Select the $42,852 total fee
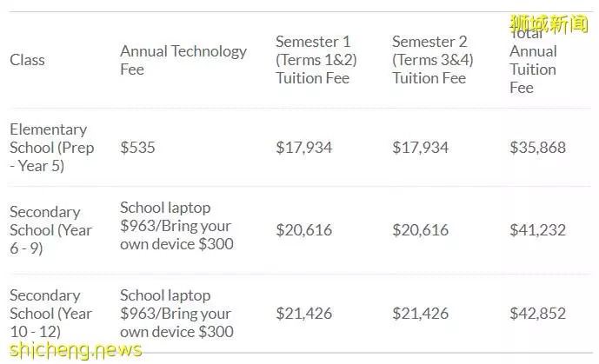The width and height of the screenshot is (599, 364). (x=537, y=314)
